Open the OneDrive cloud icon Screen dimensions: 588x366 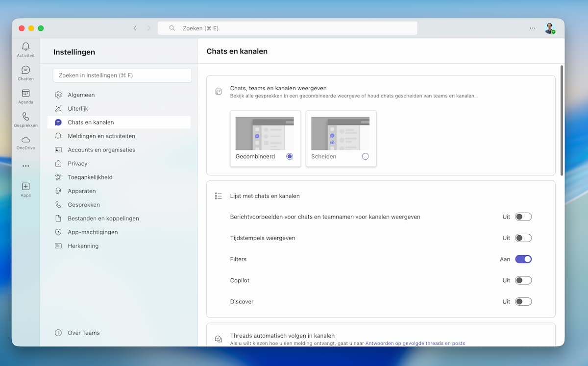(25, 140)
